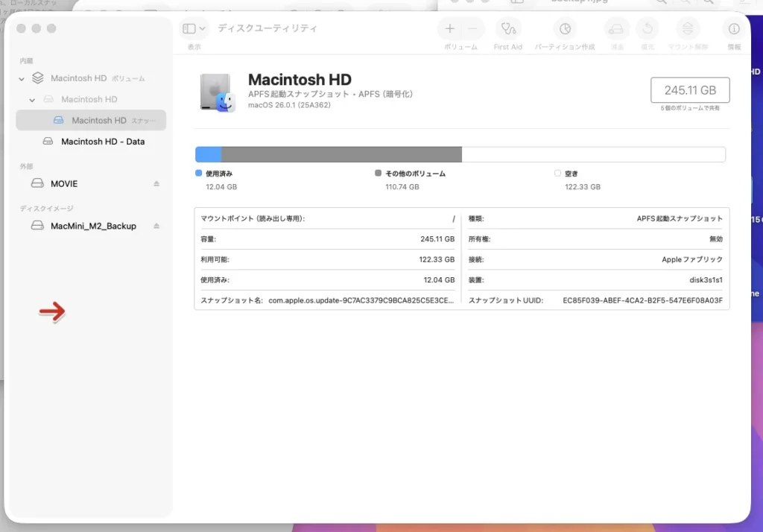Click the remove volume minus icon
763x532 pixels.
click(x=472, y=29)
